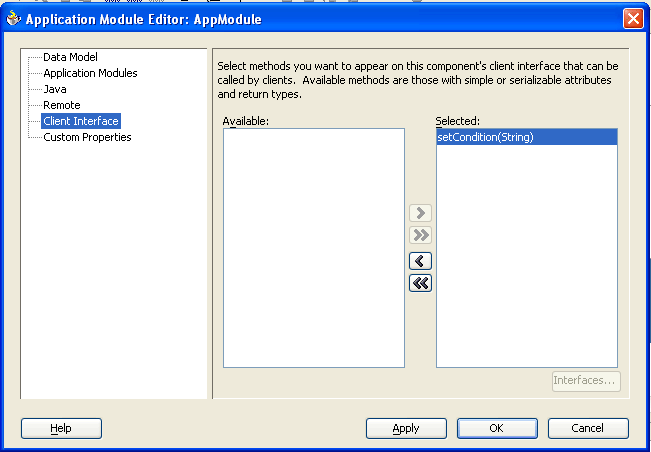The width and height of the screenshot is (651, 452).
Task: Close the Application Module Editor window
Action: click(x=633, y=19)
